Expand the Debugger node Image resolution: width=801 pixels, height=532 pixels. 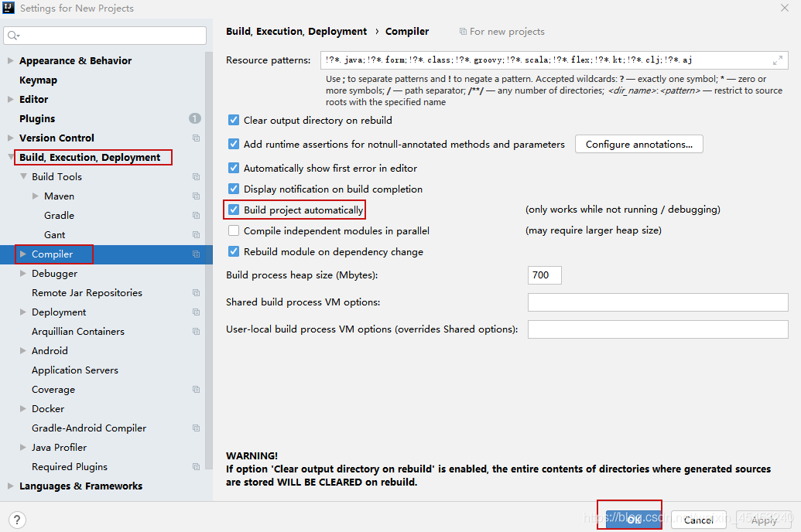click(22, 273)
